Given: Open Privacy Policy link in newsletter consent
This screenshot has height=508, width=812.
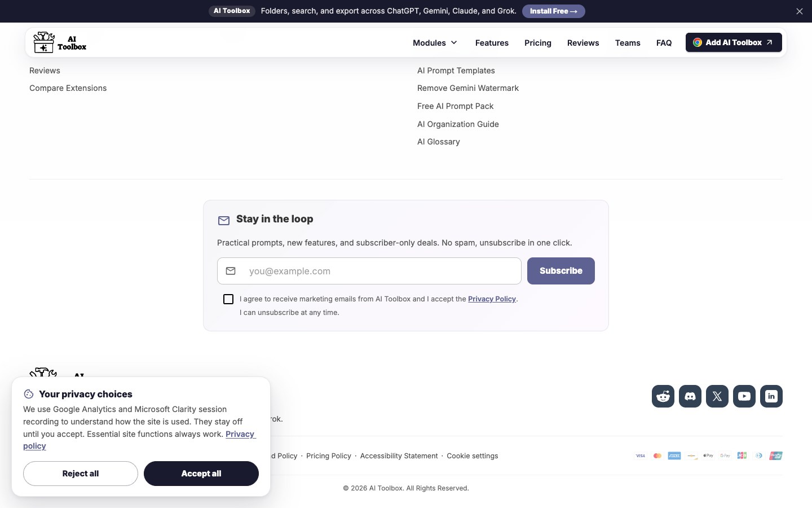Looking at the screenshot, I should (x=492, y=299).
